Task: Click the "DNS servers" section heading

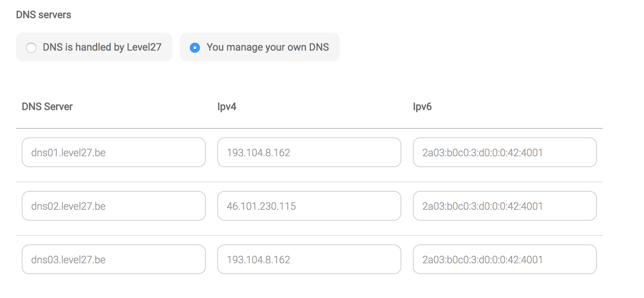Action: [x=43, y=15]
